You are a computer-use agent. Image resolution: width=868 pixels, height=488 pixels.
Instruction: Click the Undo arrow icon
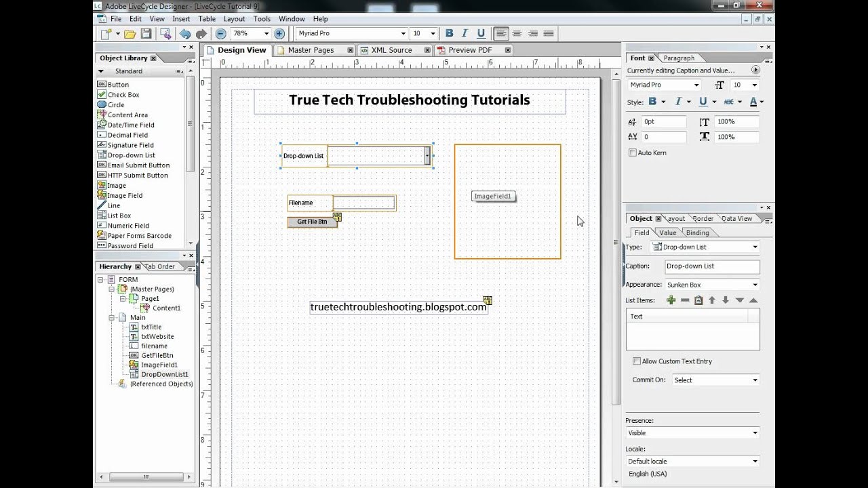[x=185, y=33]
